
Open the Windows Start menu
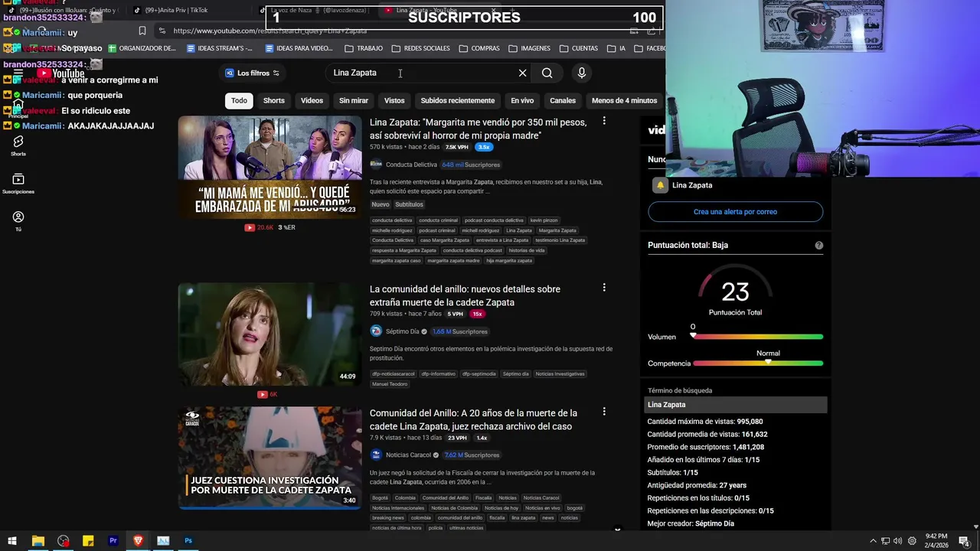click(12, 541)
